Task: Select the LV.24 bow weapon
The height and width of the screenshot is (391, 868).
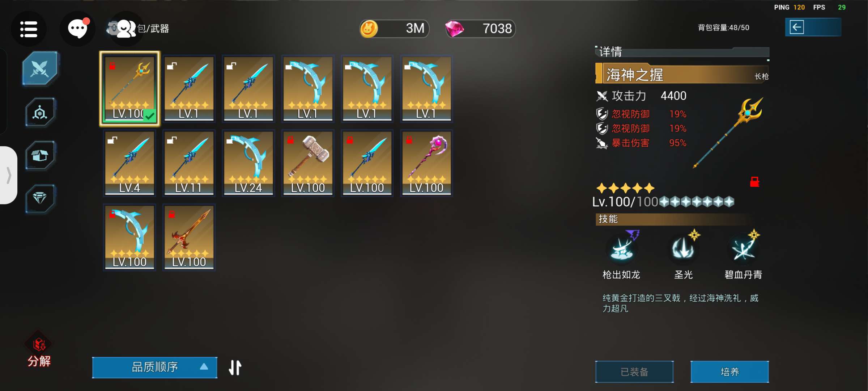Action: [x=248, y=163]
